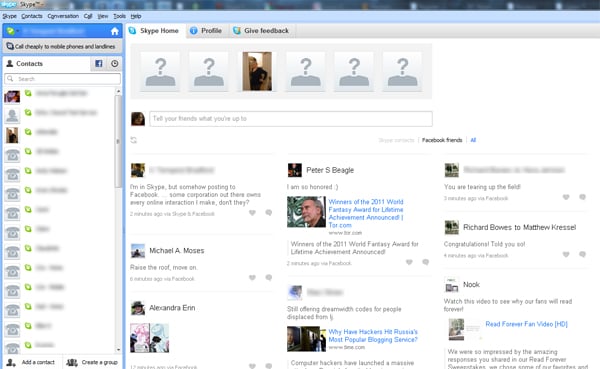Open the Read Forever Fan Video link
This screenshot has height=369, width=600.
point(527,324)
